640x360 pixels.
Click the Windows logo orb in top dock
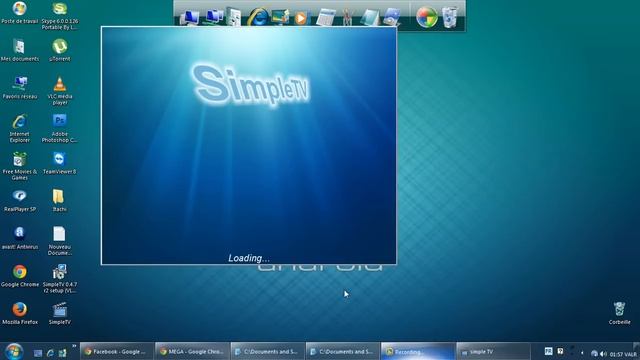[427, 17]
